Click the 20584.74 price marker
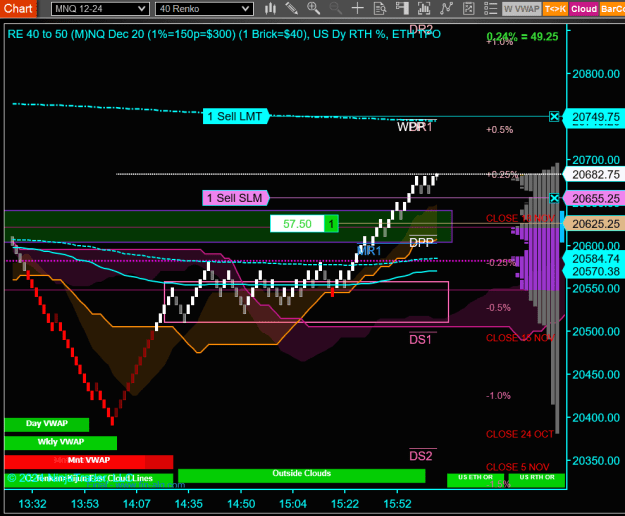The image size is (625, 516). (595, 259)
